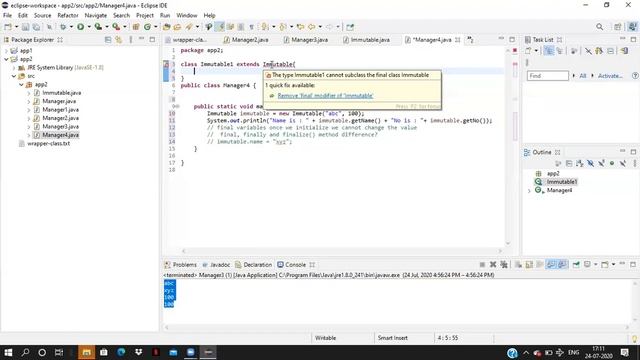Switch to the Problems tab

(x=180, y=264)
